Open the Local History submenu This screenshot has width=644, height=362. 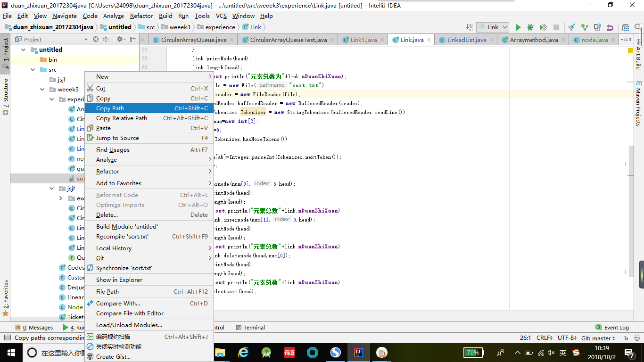tap(149, 248)
